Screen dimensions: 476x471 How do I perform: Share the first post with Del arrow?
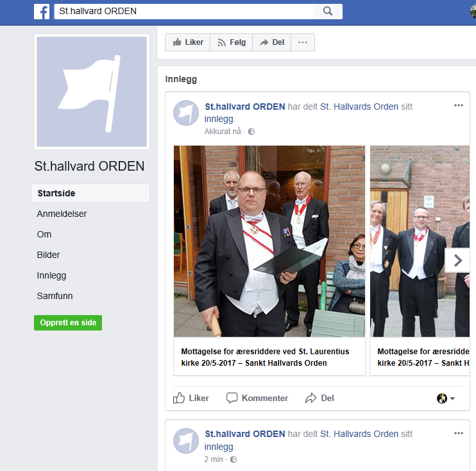319,398
